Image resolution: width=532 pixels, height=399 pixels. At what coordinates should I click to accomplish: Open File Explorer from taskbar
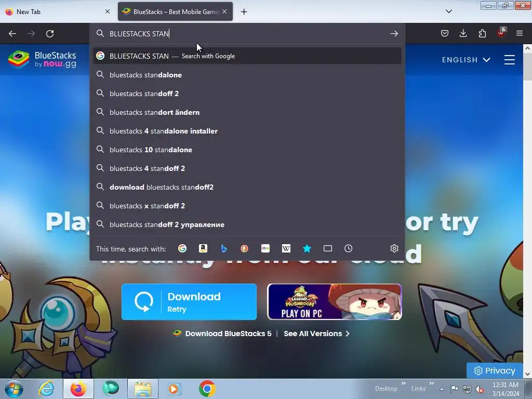pyautogui.click(x=143, y=389)
